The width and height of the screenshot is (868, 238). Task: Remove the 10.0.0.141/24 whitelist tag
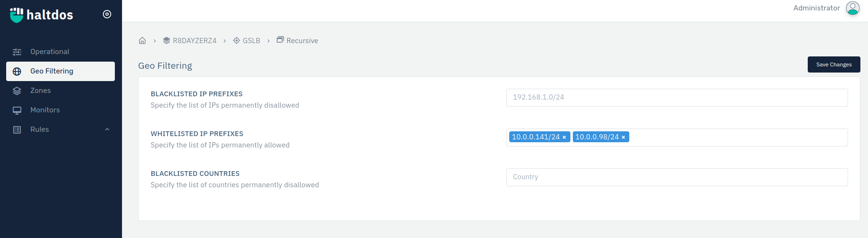[x=564, y=137]
